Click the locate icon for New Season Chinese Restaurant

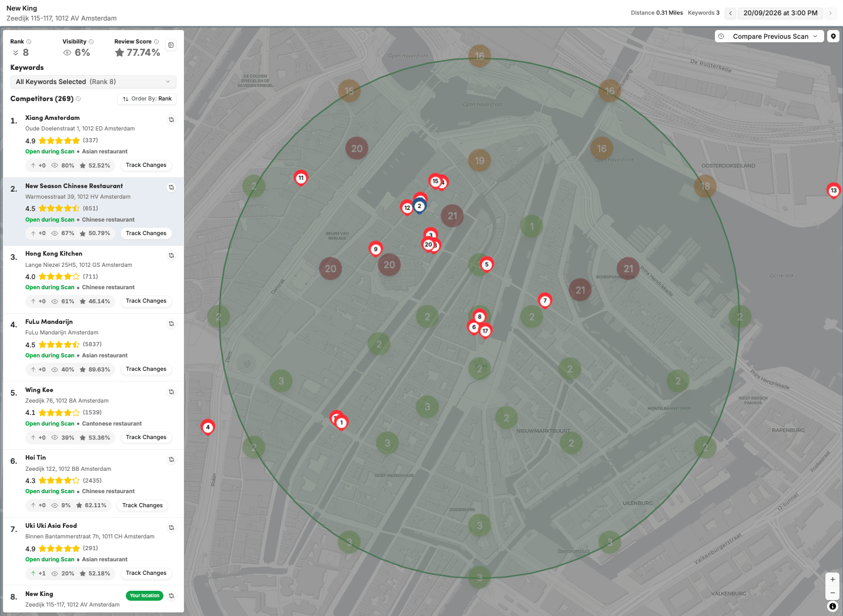[x=172, y=188]
